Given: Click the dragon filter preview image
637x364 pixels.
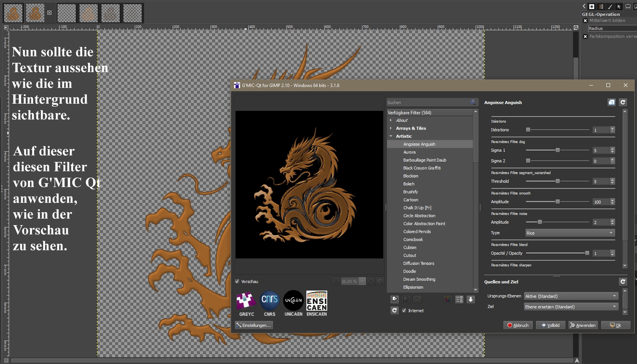Looking at the screenshot, I should tap(309, 185).
